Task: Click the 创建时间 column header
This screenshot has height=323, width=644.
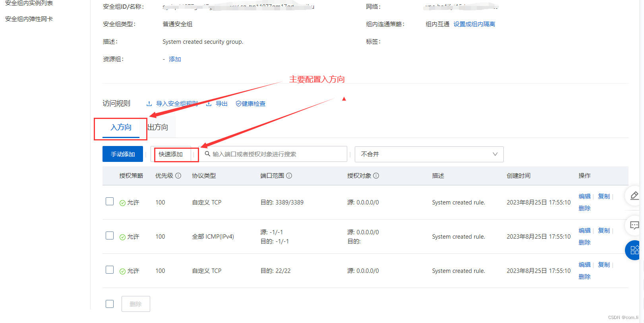Action: click(x=518, y=176)
